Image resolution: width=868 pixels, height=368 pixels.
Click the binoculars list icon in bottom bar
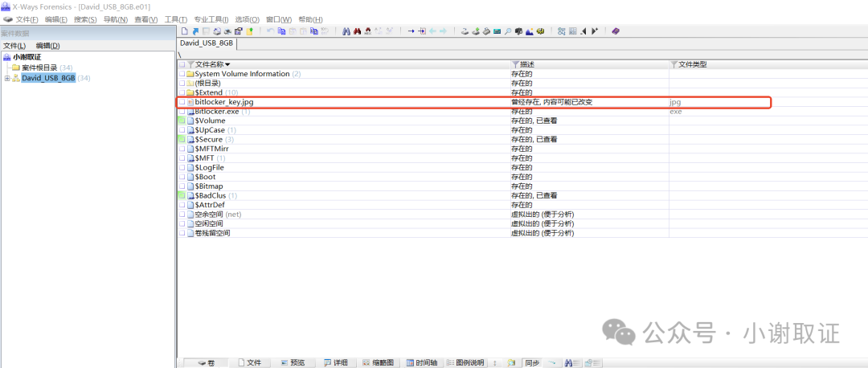coord(573,363)
